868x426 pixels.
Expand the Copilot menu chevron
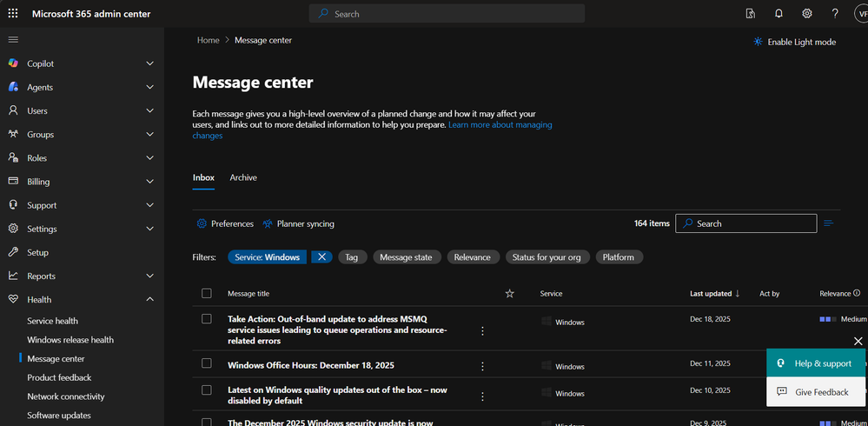[149, 63]
